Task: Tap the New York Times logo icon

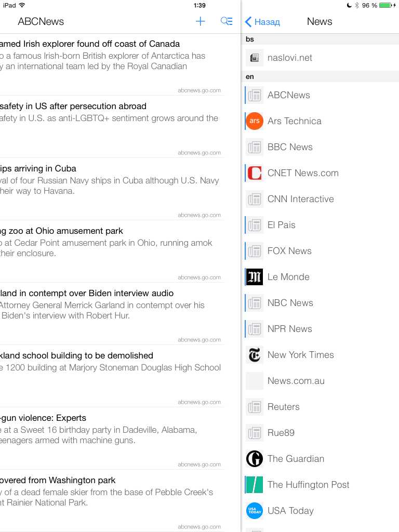Action: click(255, 355)
